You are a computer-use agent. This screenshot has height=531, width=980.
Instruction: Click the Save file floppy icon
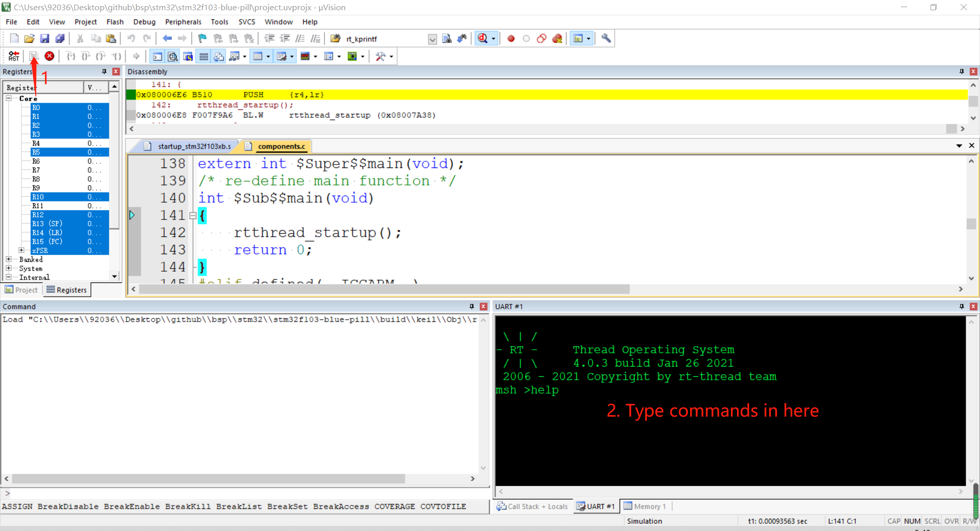pyautogui.click(x=44, y=39)
